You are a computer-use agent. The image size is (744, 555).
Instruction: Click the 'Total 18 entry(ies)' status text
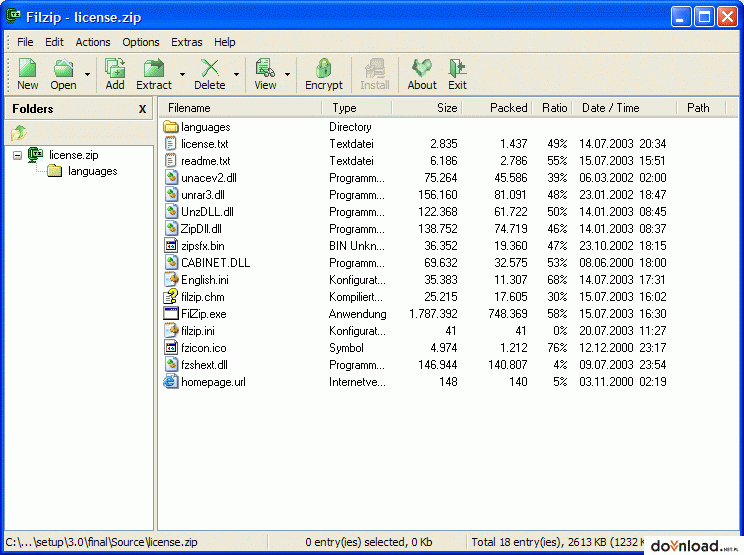(558, 542)
